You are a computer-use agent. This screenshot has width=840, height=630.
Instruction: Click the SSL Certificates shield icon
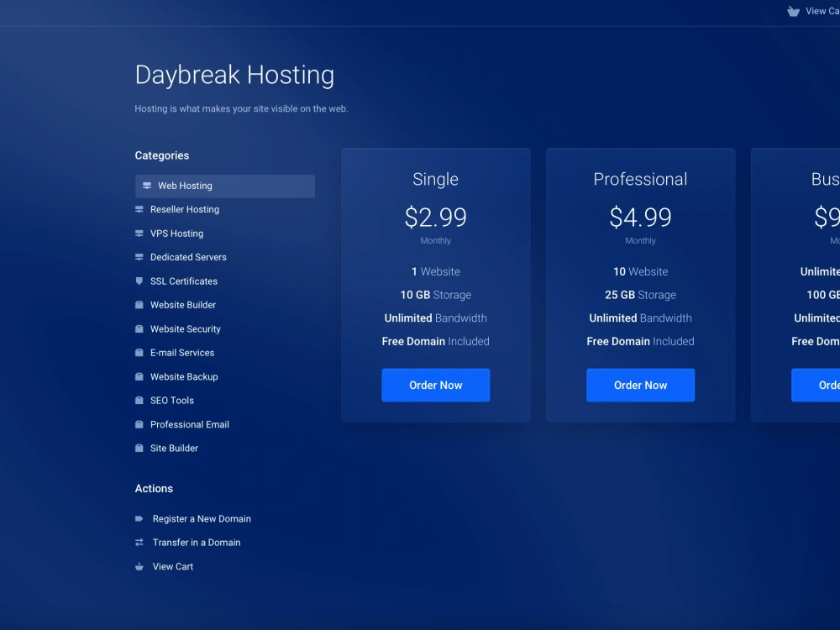click(x=139, y=281)
